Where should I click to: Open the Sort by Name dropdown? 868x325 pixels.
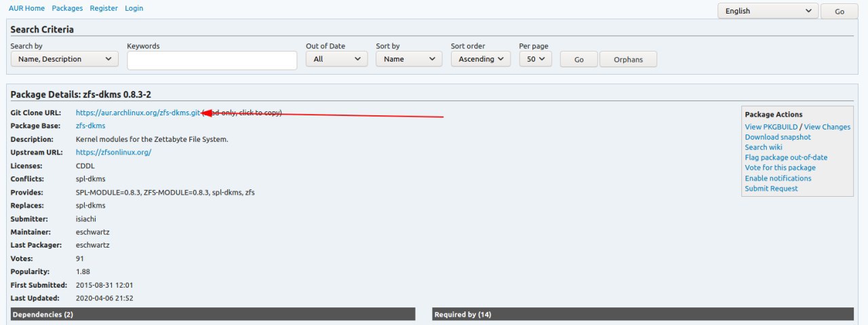pyautogui.click(x=409, y=59)
